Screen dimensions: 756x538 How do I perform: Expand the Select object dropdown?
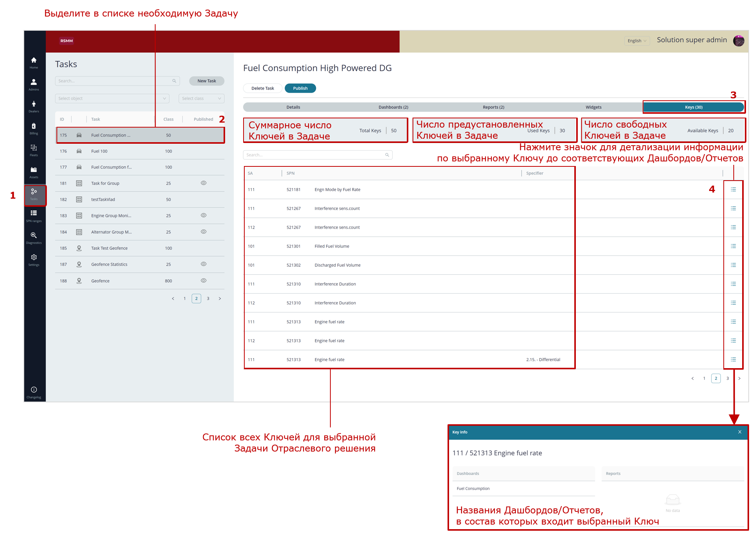[112, 98]
